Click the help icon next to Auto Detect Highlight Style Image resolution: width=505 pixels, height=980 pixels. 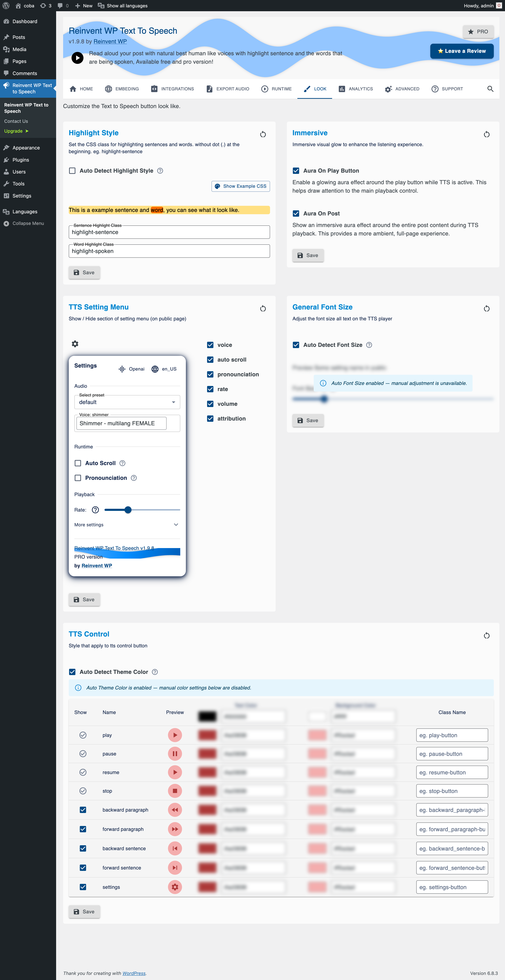point(160,171)
